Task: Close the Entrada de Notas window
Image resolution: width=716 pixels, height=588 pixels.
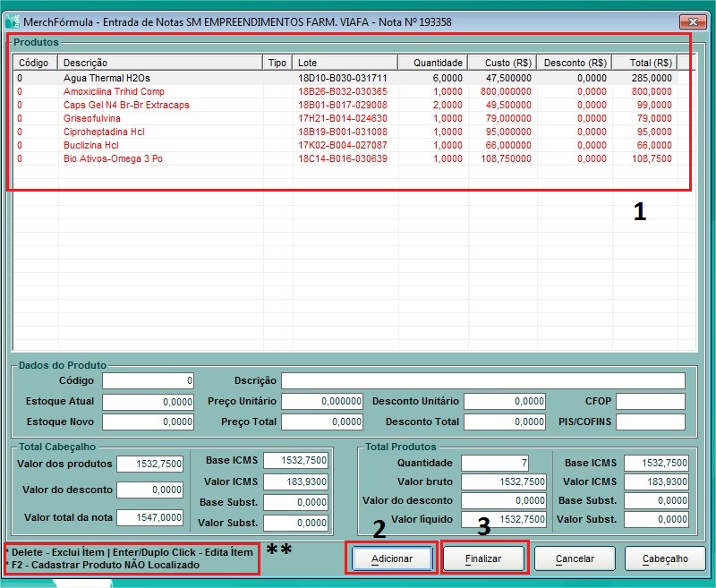Action: pos(690,21)
